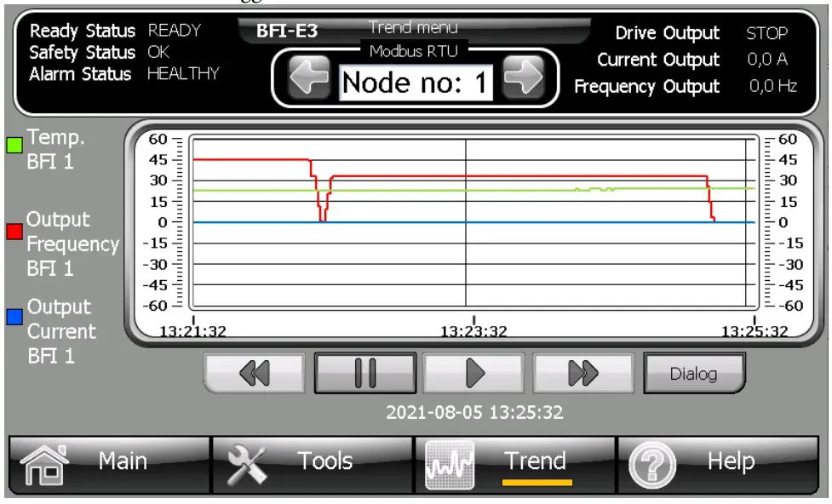The height and width of the screenshot is (504, 832).
Task: Click the 13:25:32 time axis label
Action: 754,331
